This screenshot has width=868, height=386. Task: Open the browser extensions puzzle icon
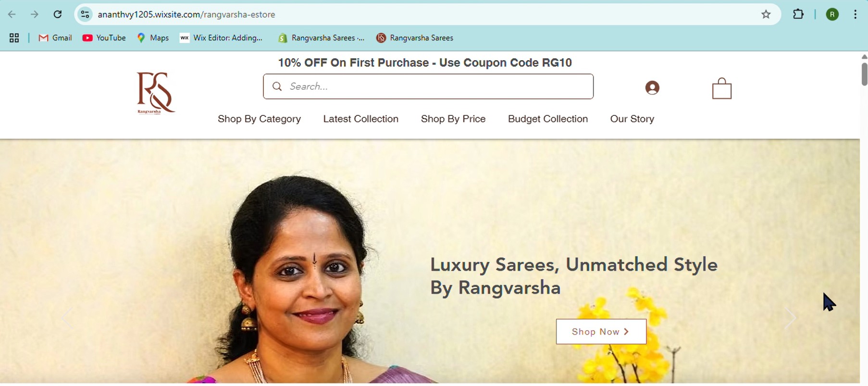(x=798, y=14)
